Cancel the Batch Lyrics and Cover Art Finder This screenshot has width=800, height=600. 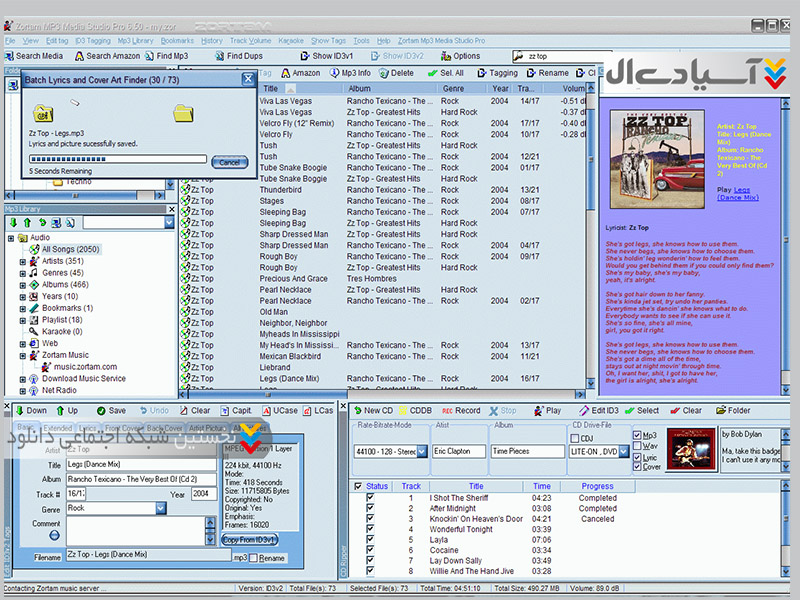click(x=229, y=162)
